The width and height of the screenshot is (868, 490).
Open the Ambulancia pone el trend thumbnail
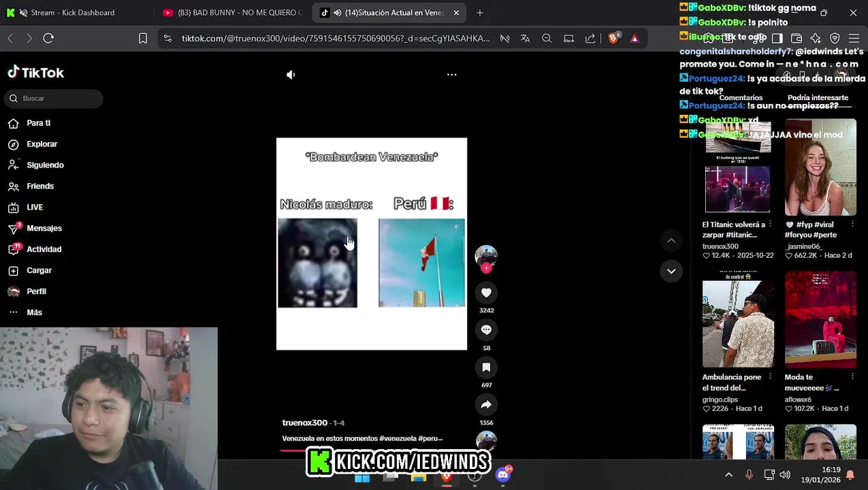[x=738, y=319]
